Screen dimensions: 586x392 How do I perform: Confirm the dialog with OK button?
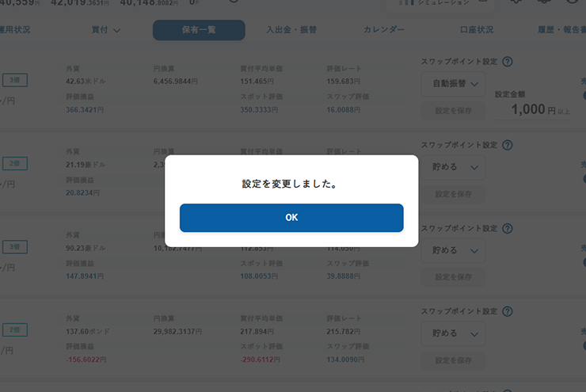point(291,218)
